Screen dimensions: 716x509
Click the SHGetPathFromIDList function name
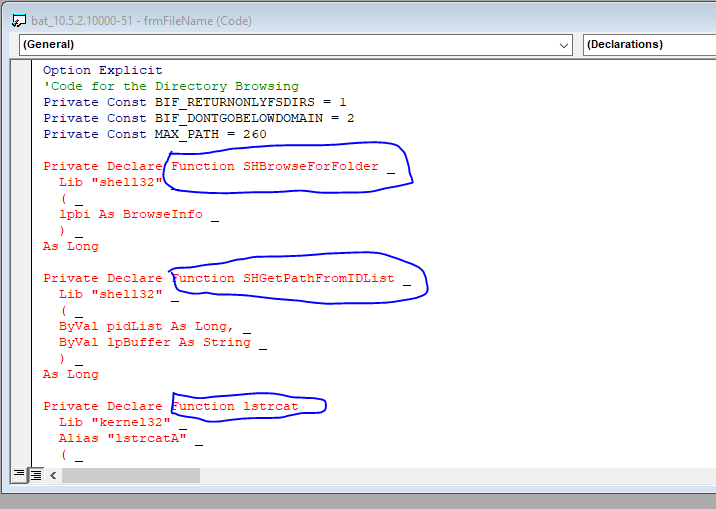(x=318, y=278)
